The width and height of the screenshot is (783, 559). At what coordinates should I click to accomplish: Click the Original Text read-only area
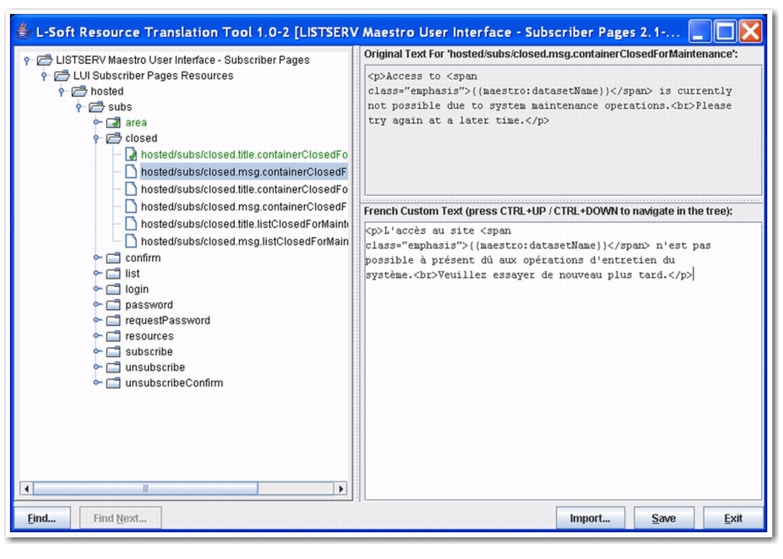(563, 130)
